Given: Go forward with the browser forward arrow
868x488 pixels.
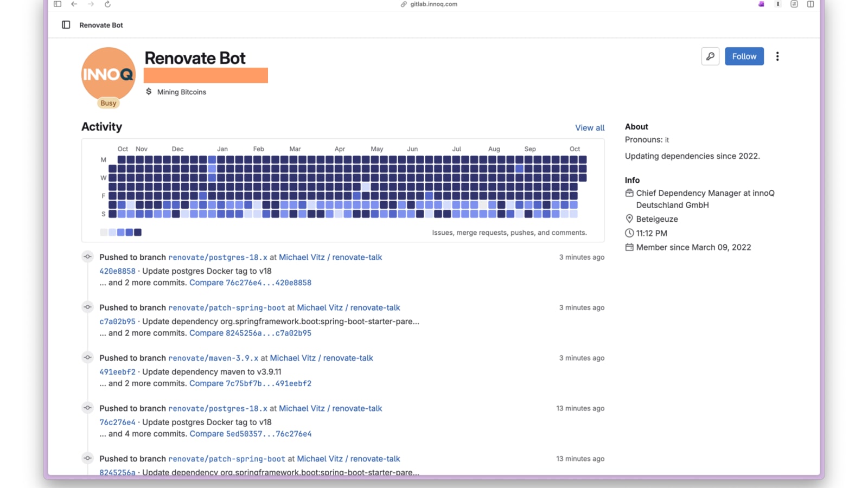Looking at the screenshot, I should (x=91, y=4).
